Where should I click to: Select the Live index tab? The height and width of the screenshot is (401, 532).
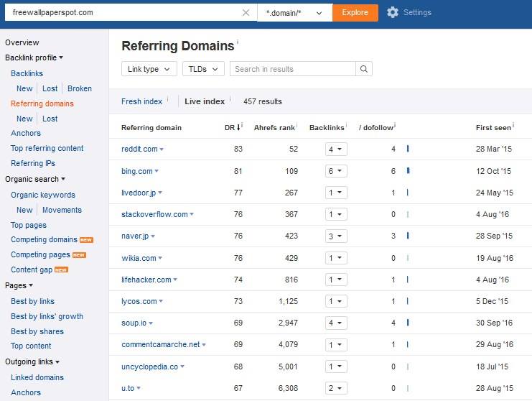(205, 101)
